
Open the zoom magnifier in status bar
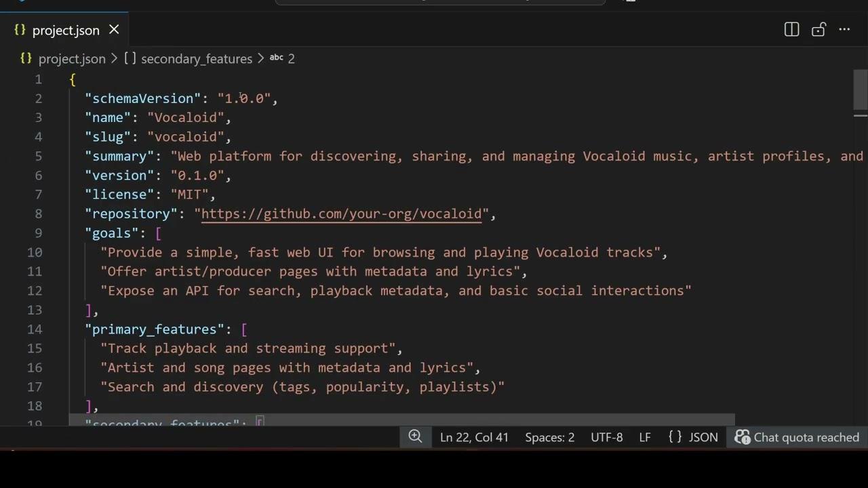click(x=415, y=437)
